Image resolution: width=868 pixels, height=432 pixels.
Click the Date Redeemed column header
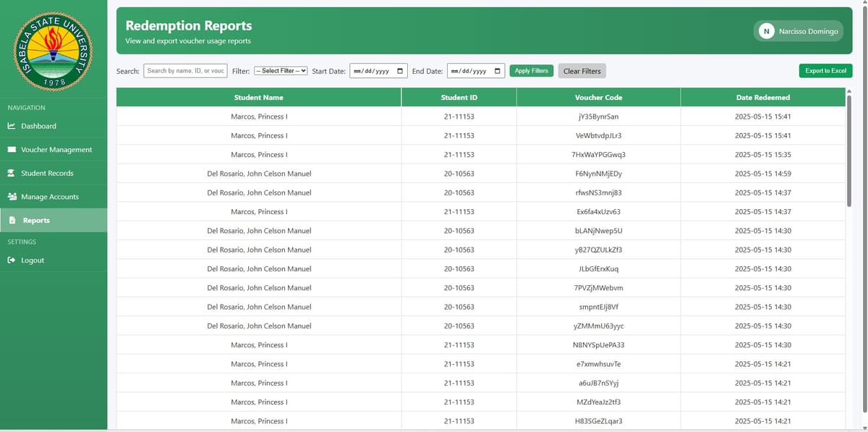point(762,97)
